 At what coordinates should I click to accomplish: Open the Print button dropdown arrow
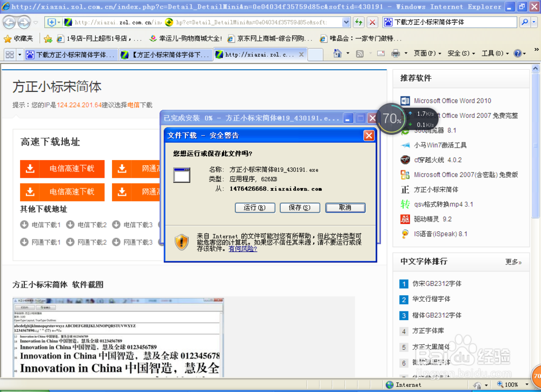pyautogui.click(x=406, y=54)
